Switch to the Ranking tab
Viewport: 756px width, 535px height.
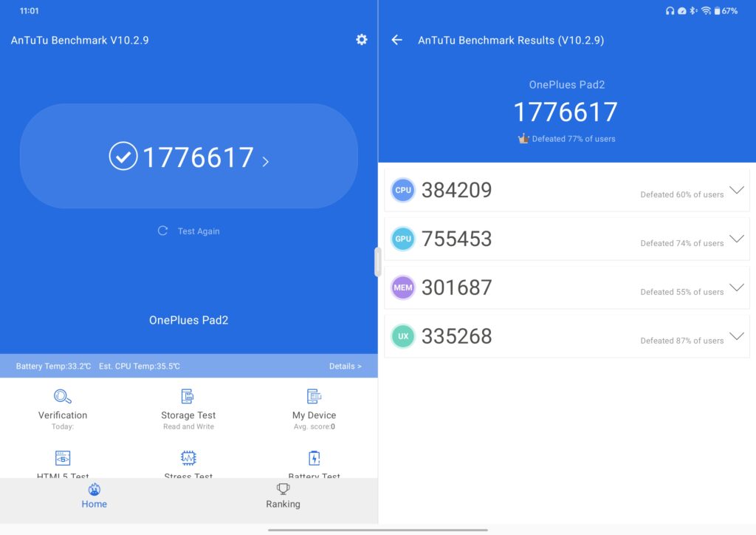283,497
